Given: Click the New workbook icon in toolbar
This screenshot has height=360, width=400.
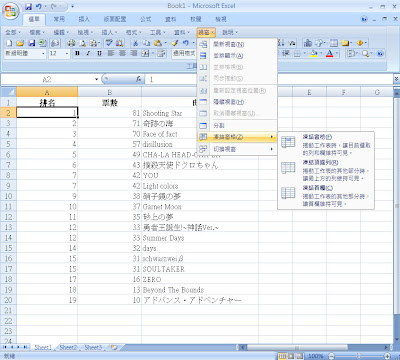Looking at the screenshot, I should (x=9, y=43).
